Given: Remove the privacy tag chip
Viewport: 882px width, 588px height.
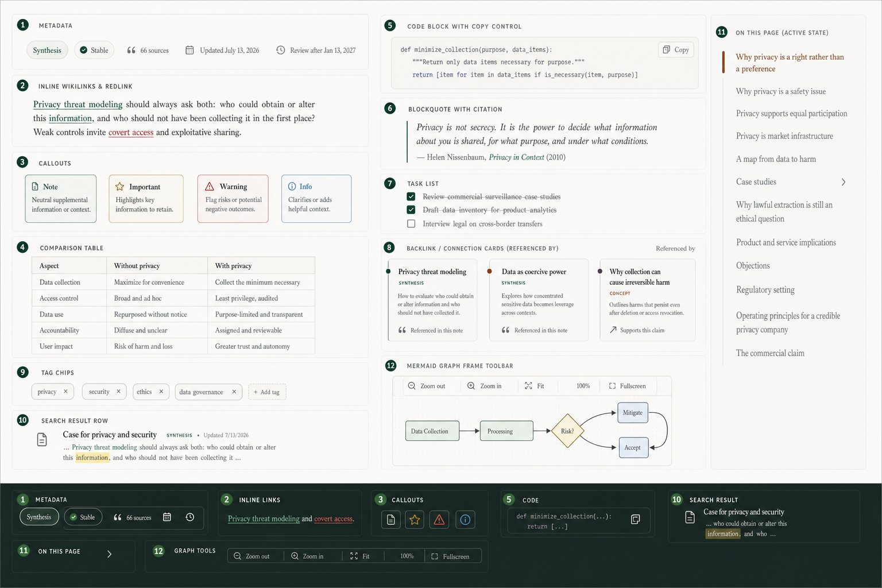Looking at the screenshot, I should pos(65,392).
